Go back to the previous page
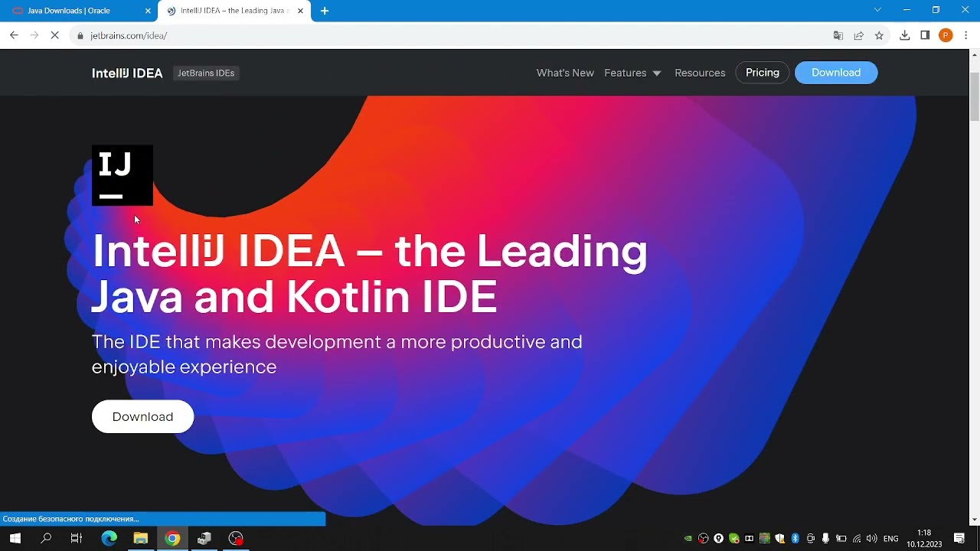This screenshot has height=551, width=980. point(14,35)
